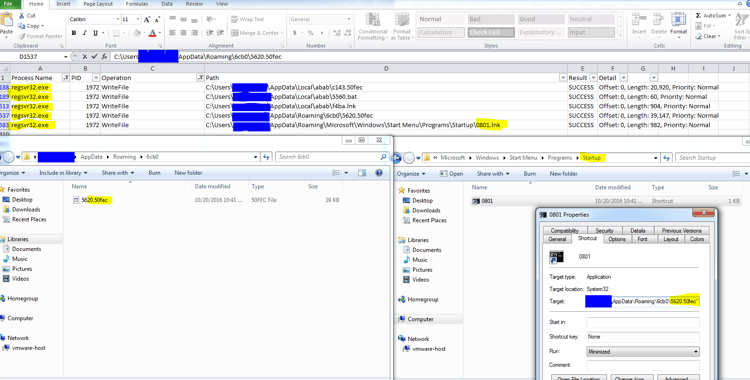This screenshot has height=380, width=750.
Task: Open the Conditional Formatting menu
Action: pos(373,26)
